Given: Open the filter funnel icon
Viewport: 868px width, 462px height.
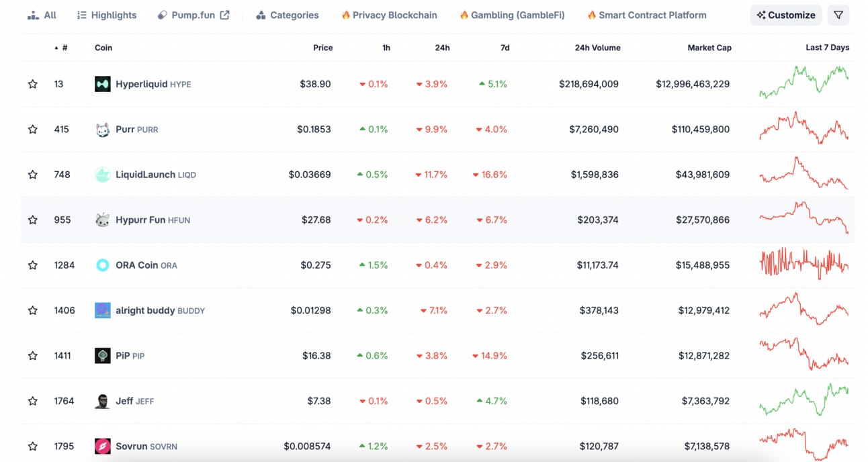Looking at the screenshot, I should [x=838, y=15].
